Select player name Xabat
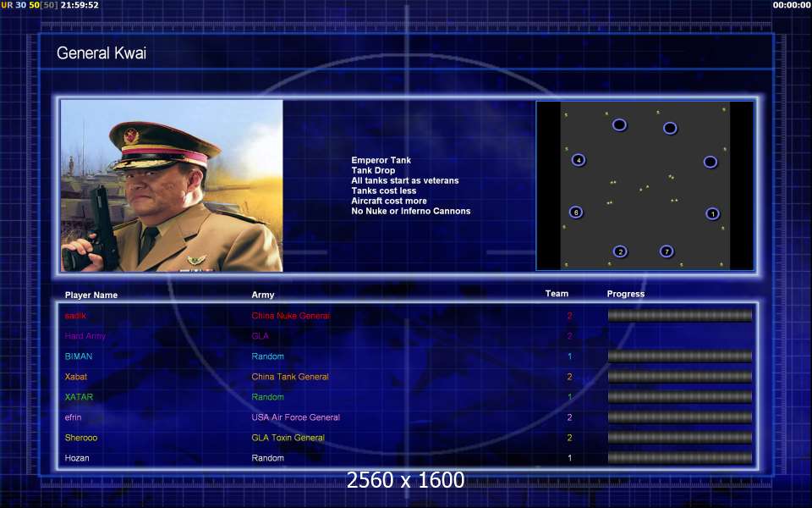This screenshot has height=508, width=812. coord(76,377)
